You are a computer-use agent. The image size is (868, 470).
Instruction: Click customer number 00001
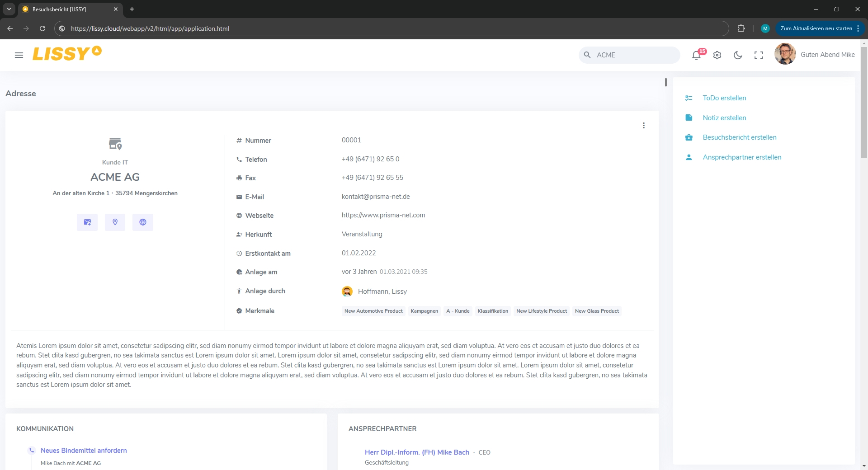pos(351,140)
